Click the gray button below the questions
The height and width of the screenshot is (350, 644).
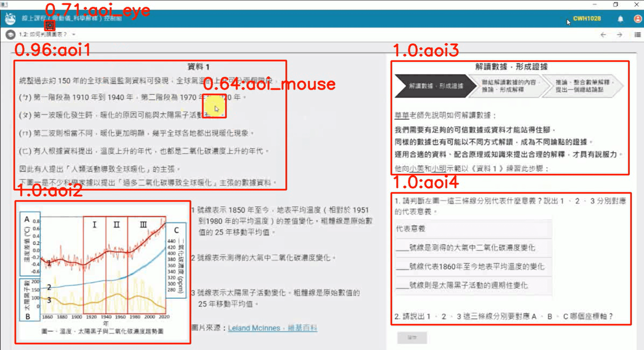coord(412,337)
